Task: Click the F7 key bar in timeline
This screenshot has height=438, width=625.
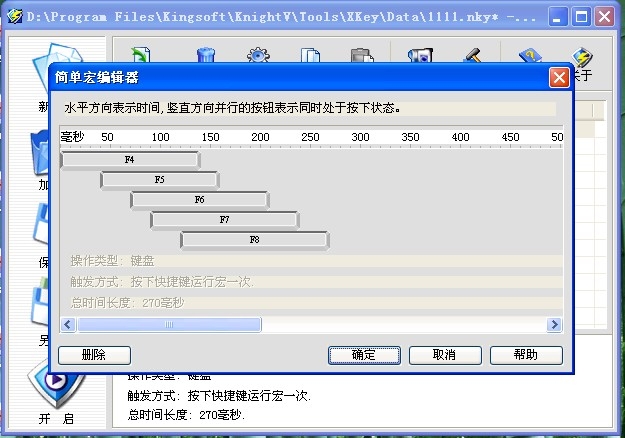Action: (x=225, y=220)
